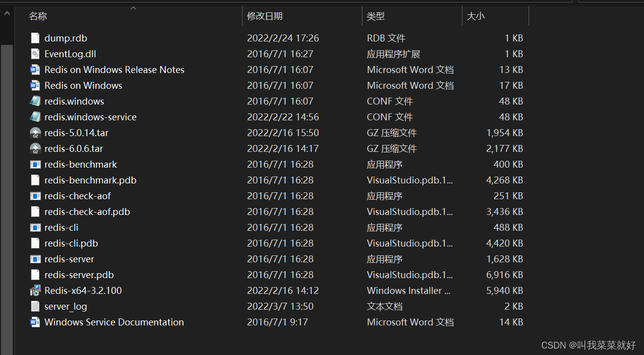Image resolution: width=644 pixels, height=355 pixels.
Task: Click the redis-benchmark application icon
Action: [x=35, y=164]
